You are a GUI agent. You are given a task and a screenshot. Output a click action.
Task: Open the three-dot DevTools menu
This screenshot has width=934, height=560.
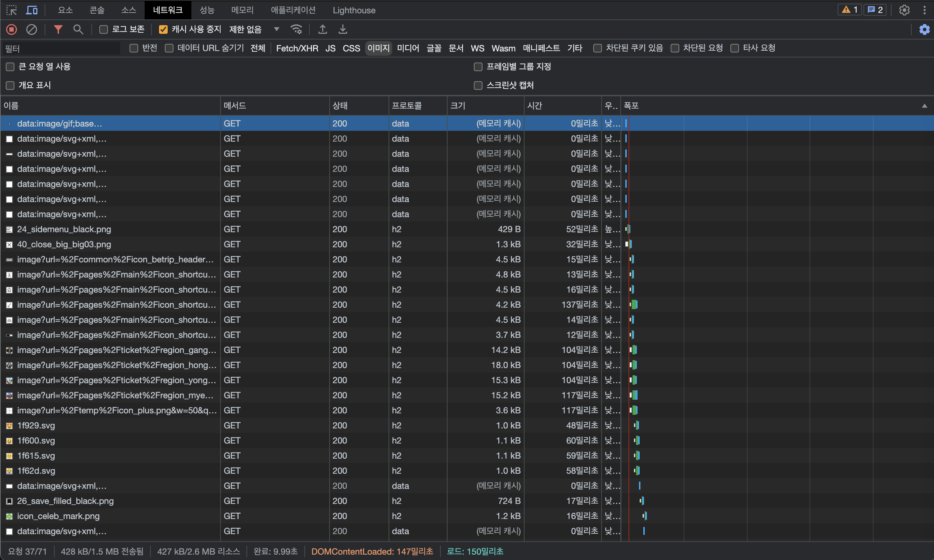point(924,10)
